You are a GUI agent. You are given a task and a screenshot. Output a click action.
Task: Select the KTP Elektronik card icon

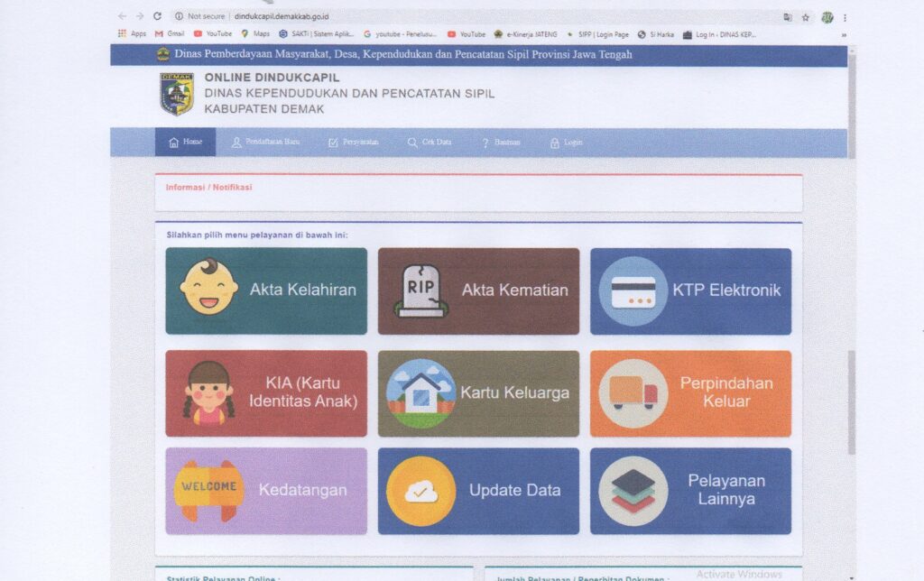click(x=633, y=290)
